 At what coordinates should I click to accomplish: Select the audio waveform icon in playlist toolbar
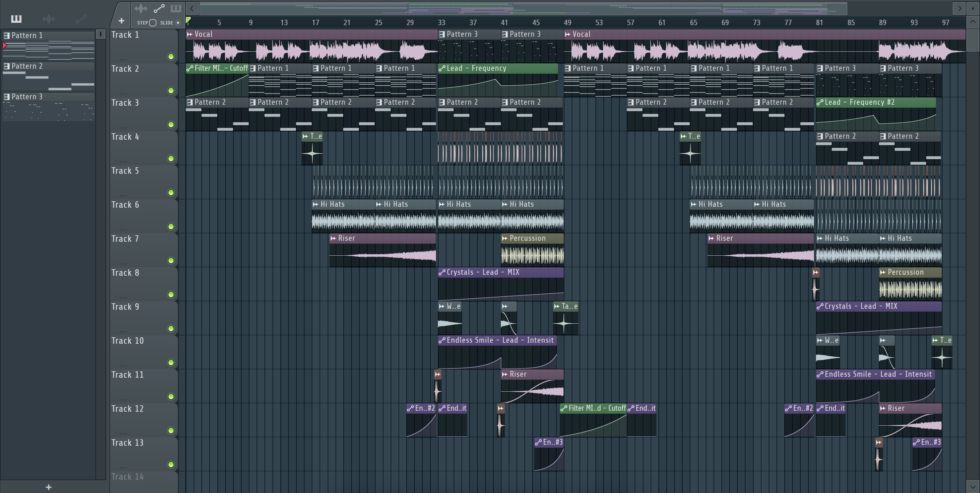(x=141, y=8)
